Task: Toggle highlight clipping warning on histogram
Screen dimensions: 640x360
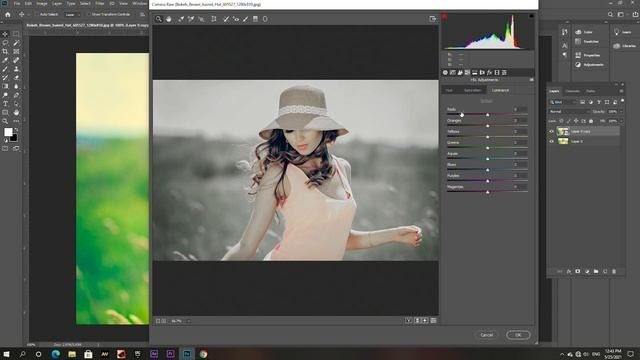Action: (x=531, y=16)
